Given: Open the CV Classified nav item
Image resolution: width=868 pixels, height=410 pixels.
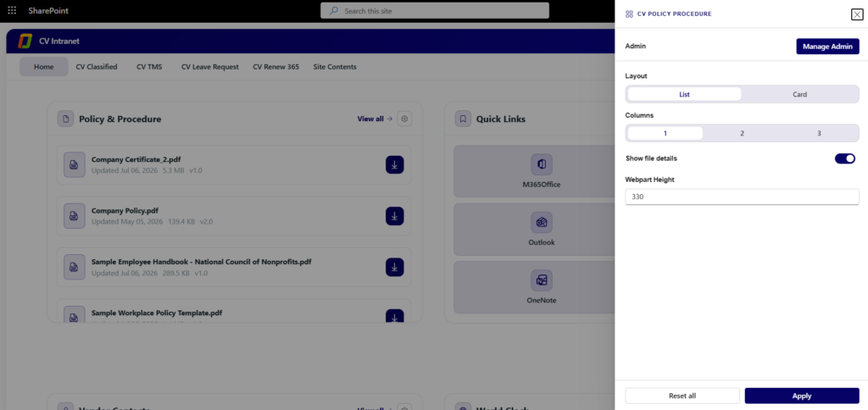Looking at the screenshot, I should pos(97,67).
